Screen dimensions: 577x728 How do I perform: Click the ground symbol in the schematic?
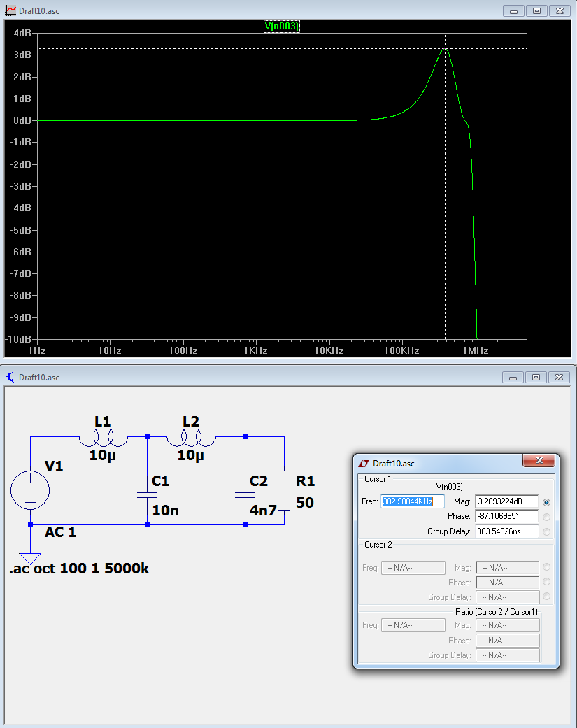pyautogui.click(x=30, y=559)
